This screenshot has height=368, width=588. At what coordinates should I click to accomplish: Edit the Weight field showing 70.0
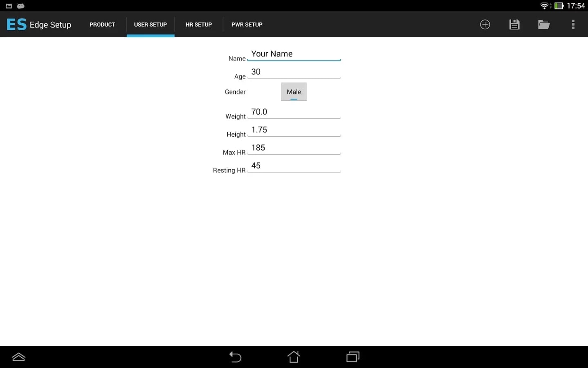(294, 112)
